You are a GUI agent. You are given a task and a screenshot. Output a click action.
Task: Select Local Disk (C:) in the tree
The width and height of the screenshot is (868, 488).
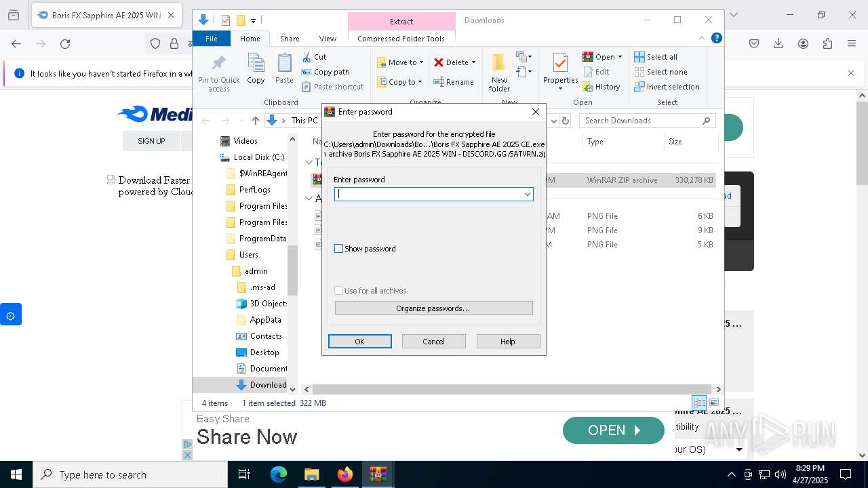258,157
